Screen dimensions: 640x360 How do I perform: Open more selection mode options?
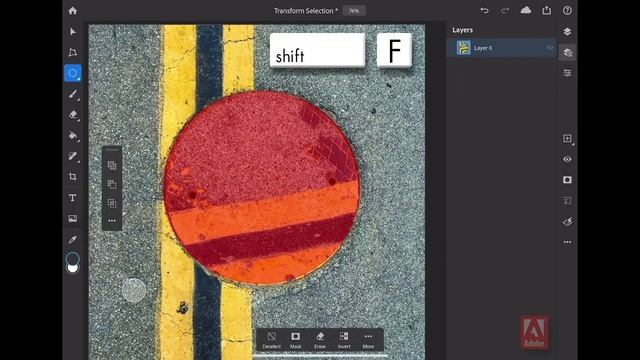click(112, 221)
